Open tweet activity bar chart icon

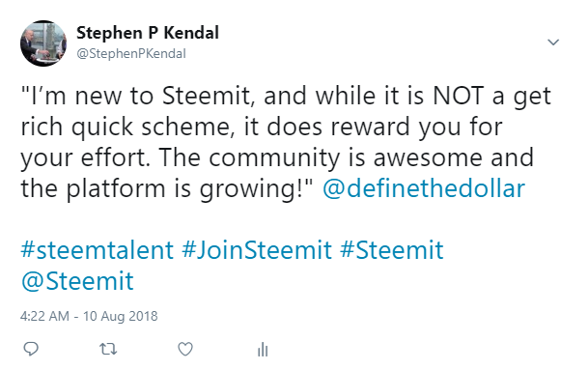point(263,350)
